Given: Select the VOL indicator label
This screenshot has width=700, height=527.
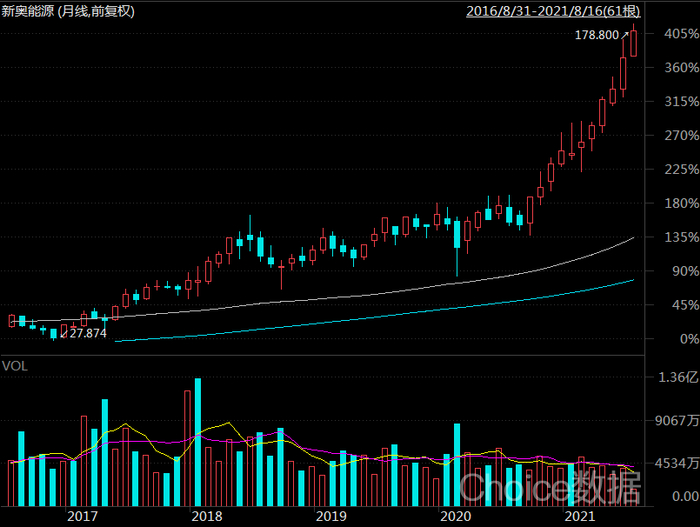Looking at the screenshot, I should point(15,366).
